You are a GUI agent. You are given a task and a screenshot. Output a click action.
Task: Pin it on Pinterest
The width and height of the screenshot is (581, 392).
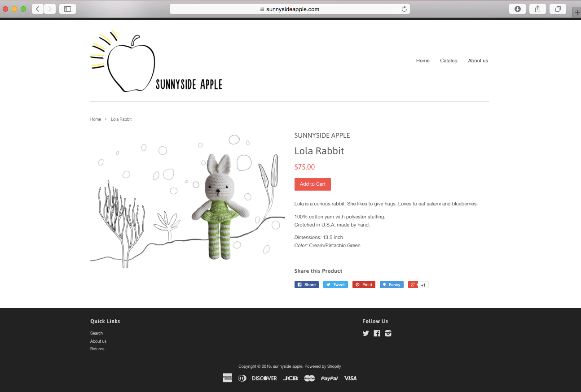pos(364,285)
